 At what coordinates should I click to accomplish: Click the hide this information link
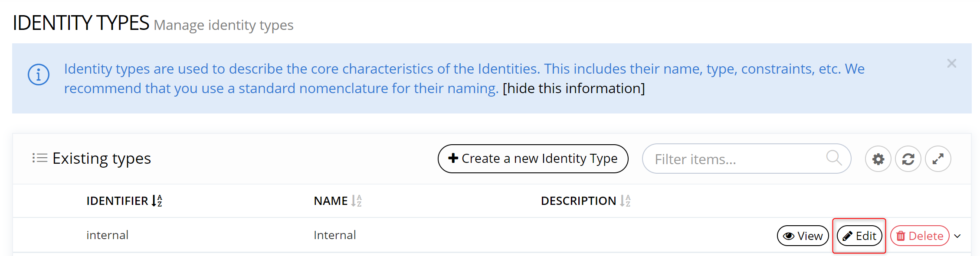pos(574,88)
